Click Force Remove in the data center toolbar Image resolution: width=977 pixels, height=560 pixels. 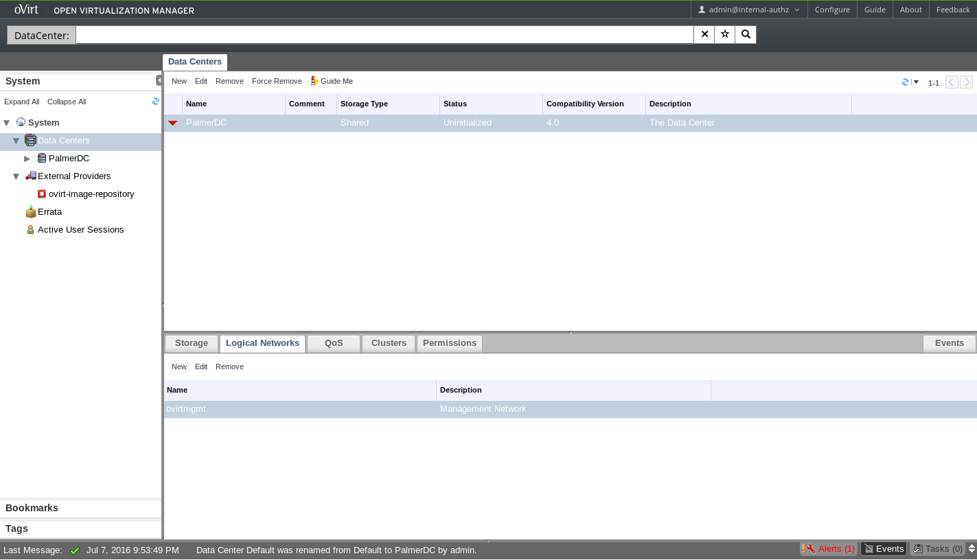(277, 81)
